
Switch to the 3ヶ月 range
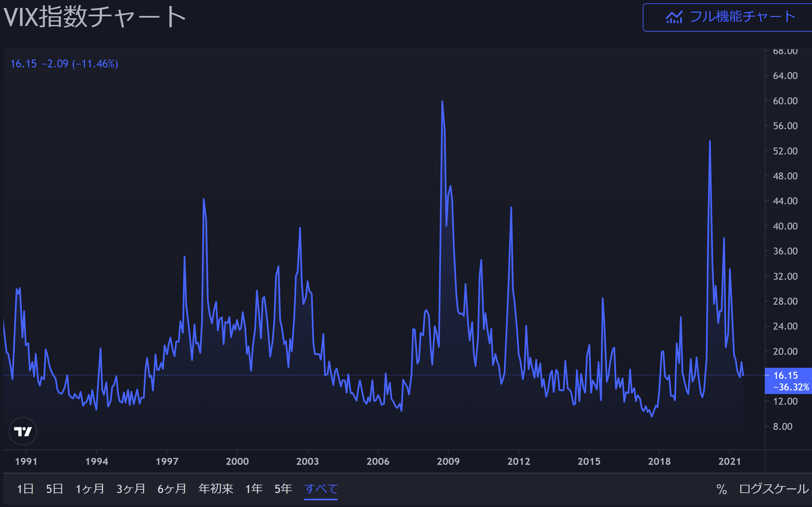pos(131,489)
